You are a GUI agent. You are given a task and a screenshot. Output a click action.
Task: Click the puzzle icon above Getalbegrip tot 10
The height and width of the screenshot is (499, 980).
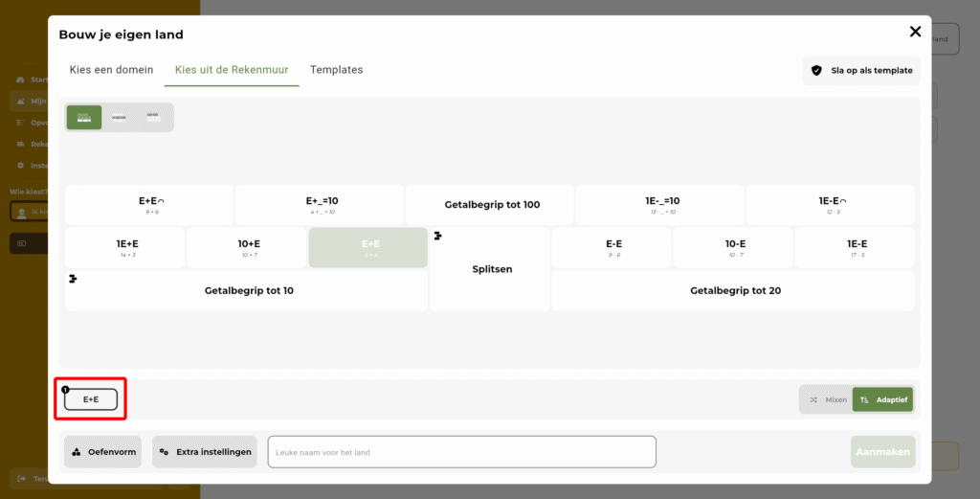tap(72, 279)
